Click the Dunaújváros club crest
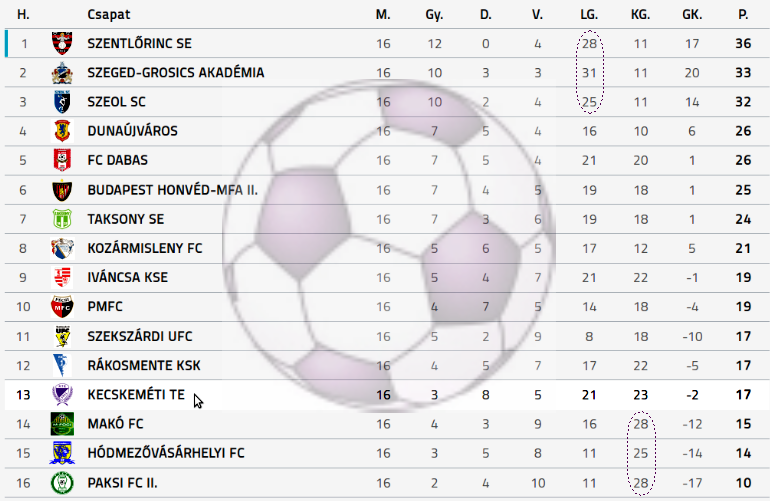770x501 pixels. coord(62,131)
